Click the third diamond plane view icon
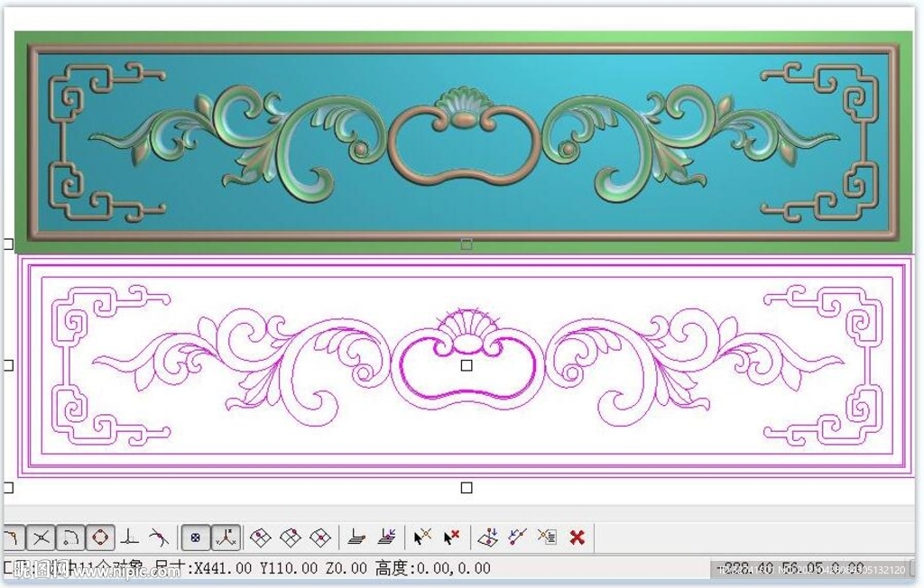Viewport: 924px width, 588px height. point(320,538)
